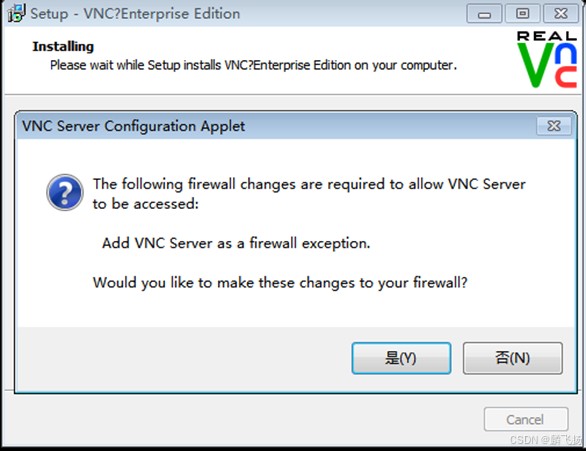This screenshot has width=586, height=451.
Task: Click the Installing heading
Action: pyautogui.click(x=63, y=46)
